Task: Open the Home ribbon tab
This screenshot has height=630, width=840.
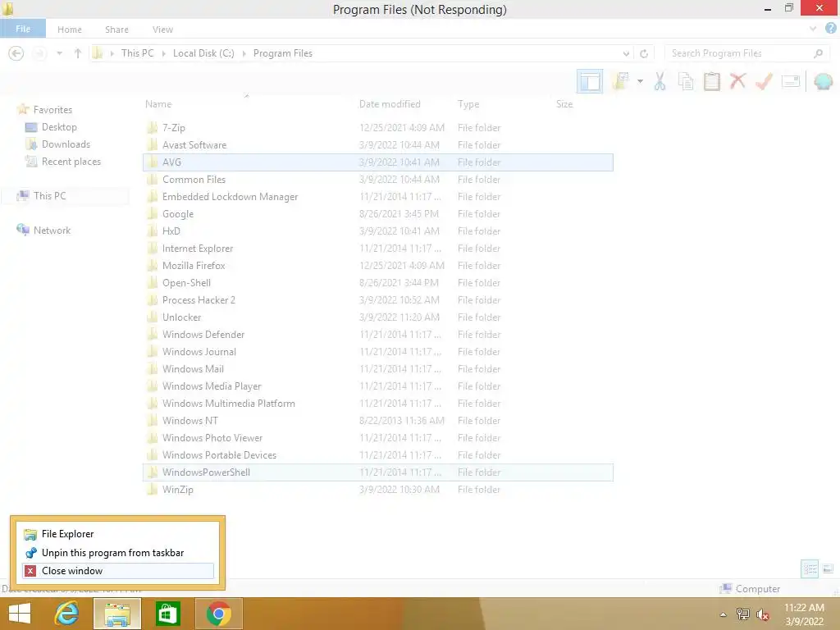Action: [70, 30]
